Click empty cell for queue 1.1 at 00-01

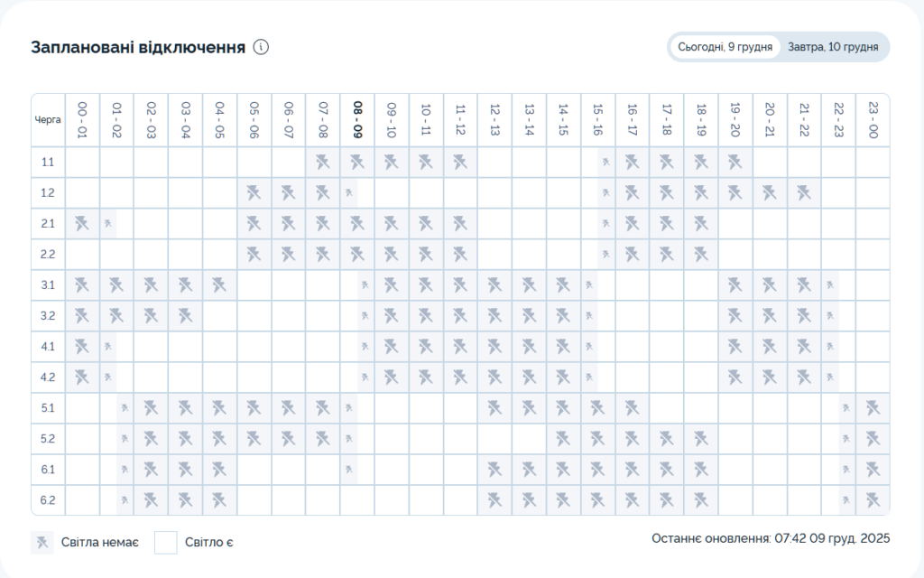coord(82,163)
